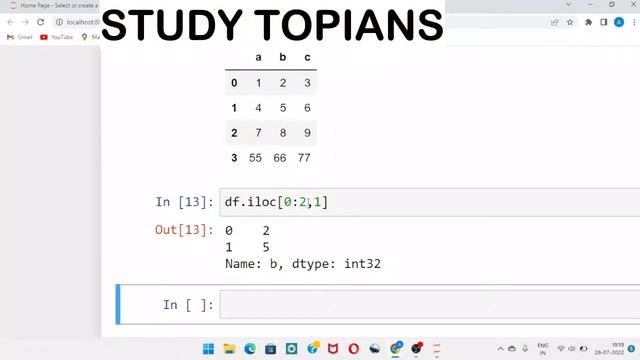Open Microsoft Store from taskbar

coord(271,349)
